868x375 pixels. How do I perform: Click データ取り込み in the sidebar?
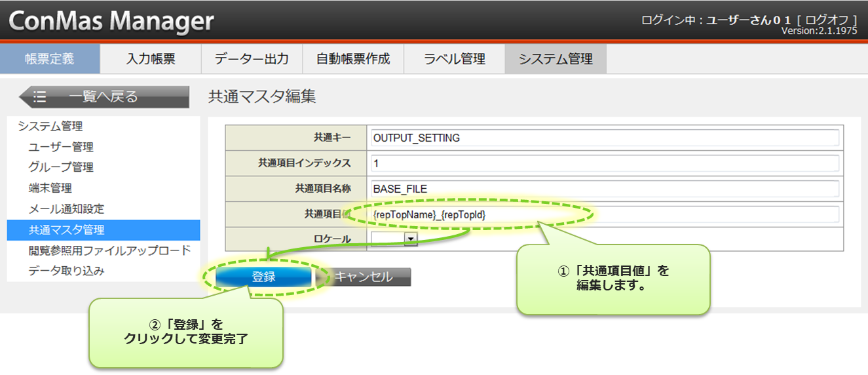tap(66, 271)
